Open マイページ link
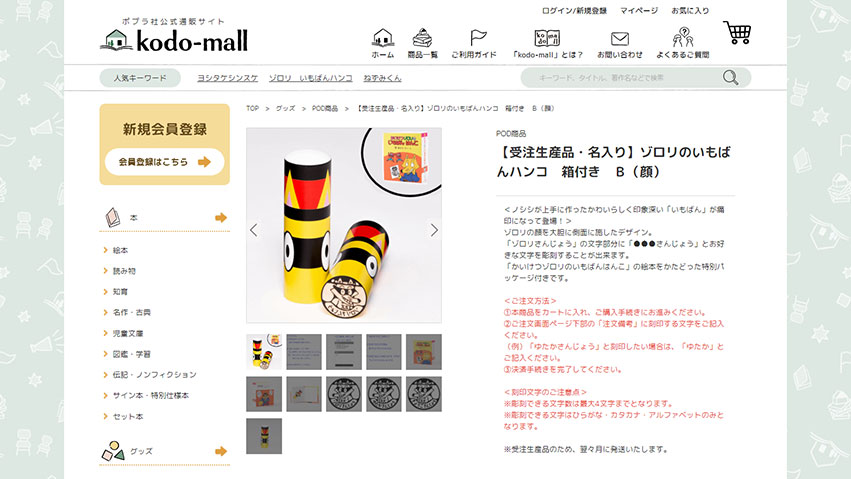Image resolution: width=851 pixels, height=479 pixels. click(639, 10)
